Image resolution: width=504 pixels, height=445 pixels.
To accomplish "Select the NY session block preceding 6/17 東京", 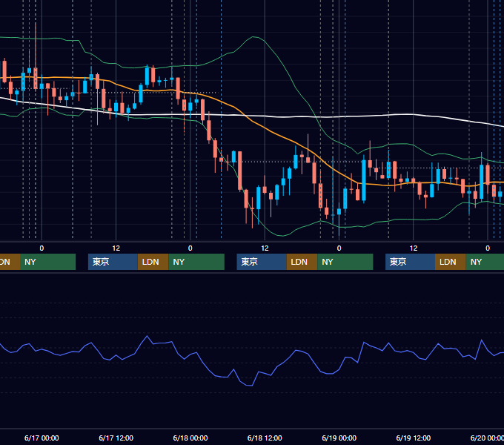I will 47,262.
